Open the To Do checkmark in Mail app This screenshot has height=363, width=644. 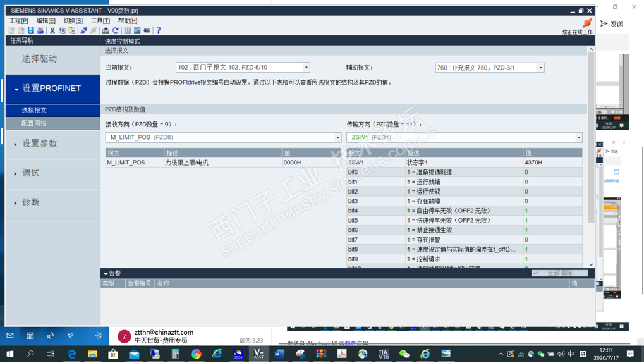coord(70,335)
